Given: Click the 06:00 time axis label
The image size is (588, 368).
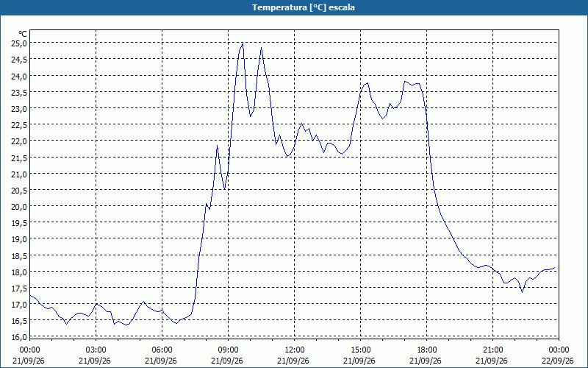Looking at the screenshot, I should click(x=162, y=350).
